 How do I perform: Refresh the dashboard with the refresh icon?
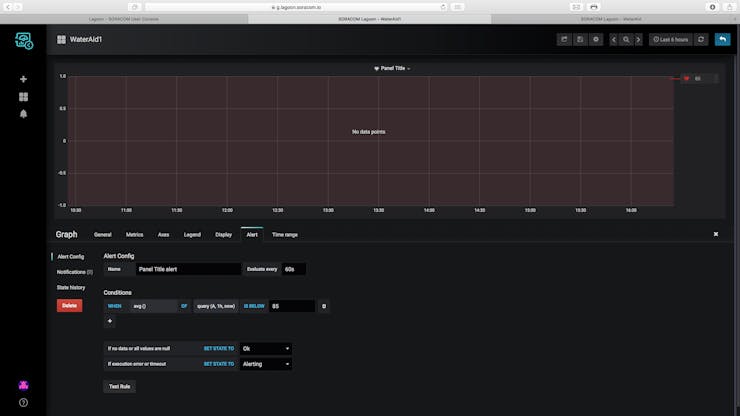tap(701, 40)
